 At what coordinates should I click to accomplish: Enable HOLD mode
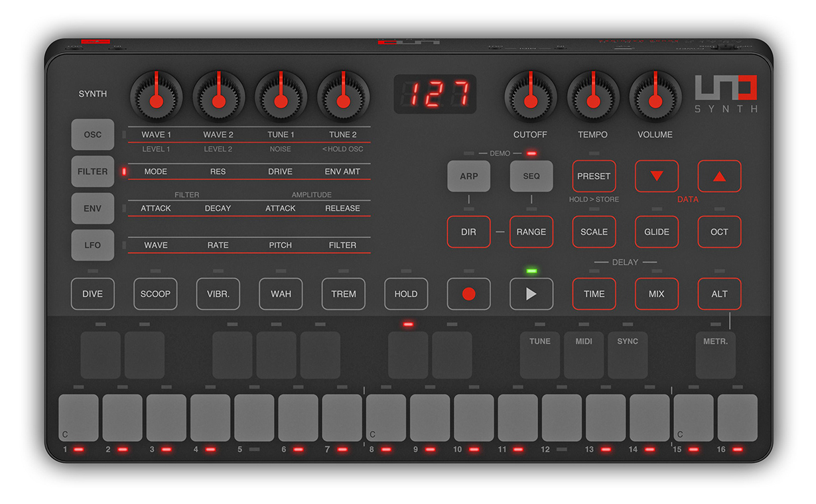tap(405, 294)
